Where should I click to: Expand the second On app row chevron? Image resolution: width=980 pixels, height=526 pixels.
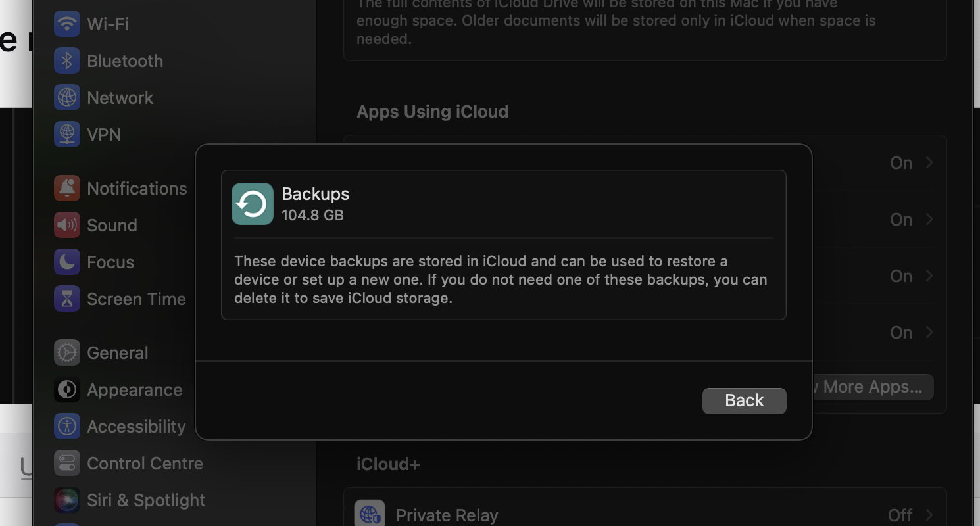(x=929, y=219)
